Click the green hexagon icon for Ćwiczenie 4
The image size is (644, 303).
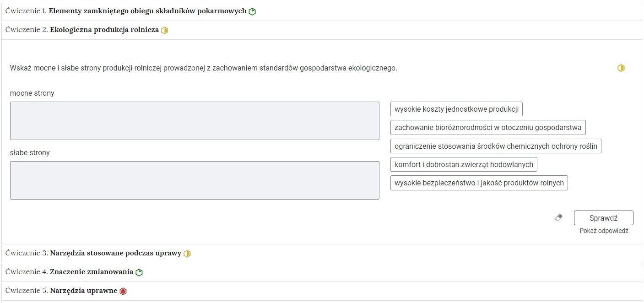[139, 272]
